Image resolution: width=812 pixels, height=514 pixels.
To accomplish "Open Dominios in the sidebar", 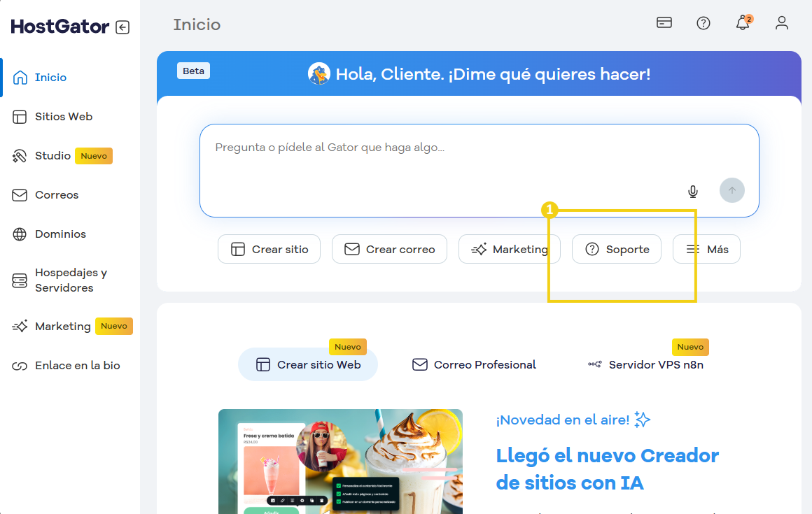I will pos(60,234).
